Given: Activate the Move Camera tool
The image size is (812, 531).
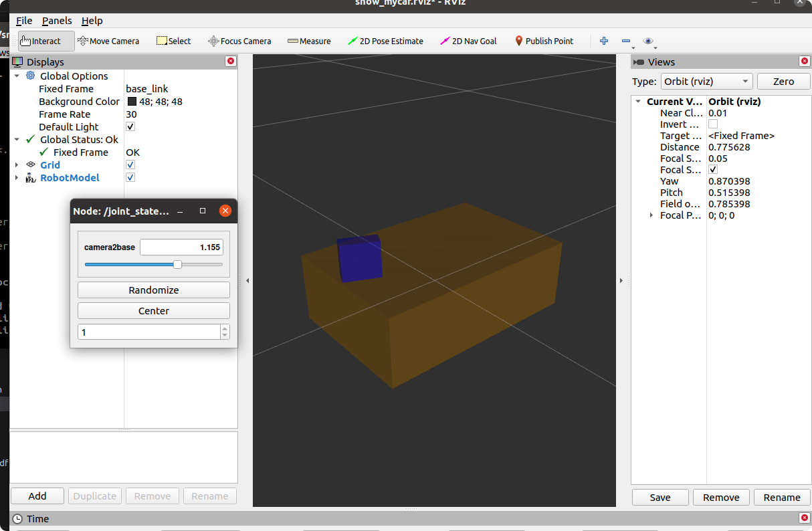Looking at the screenshot, I should point(108,41).
